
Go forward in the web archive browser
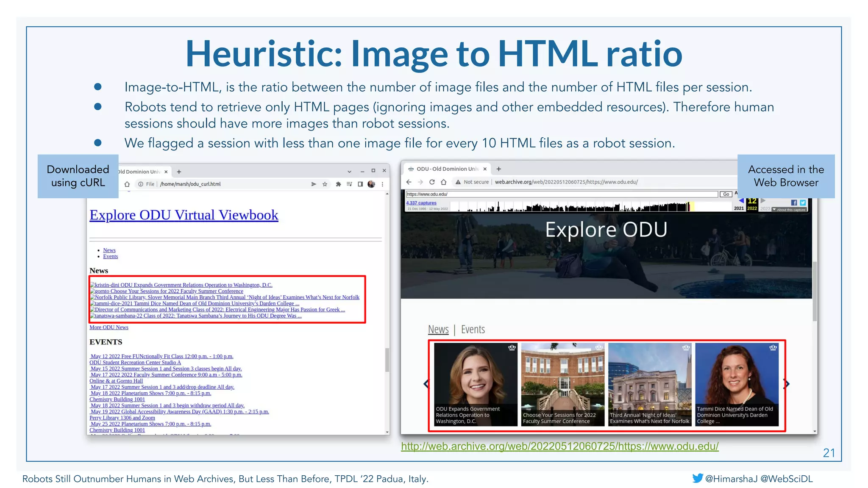420,182
